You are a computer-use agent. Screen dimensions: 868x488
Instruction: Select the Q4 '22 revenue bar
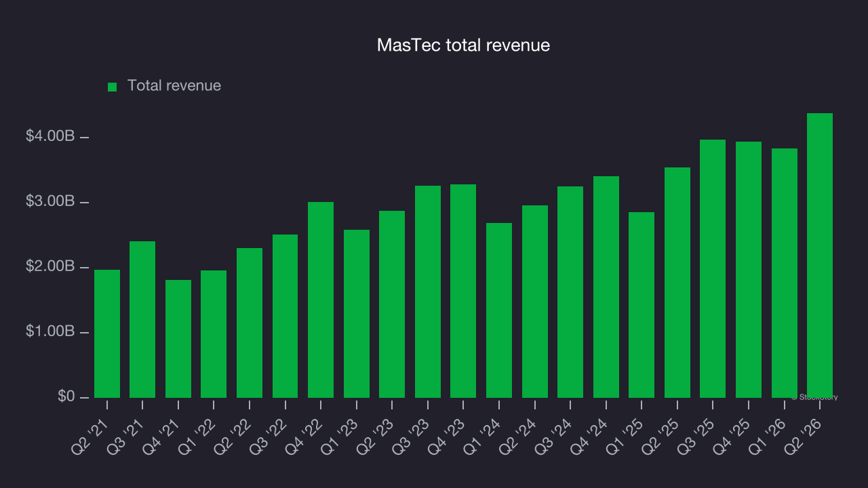tap(321, 300)
